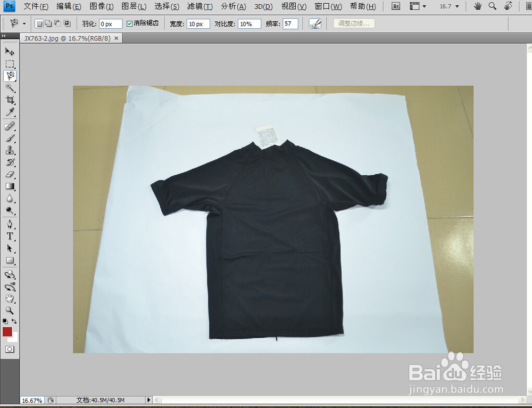
Task: Open the 帮助(H) menu
Action: [363, 6]
